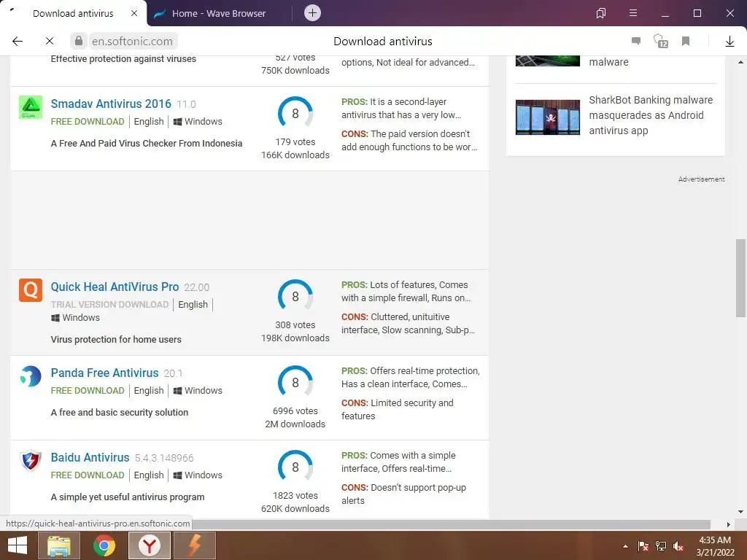Open File Explorer from the taskbar
Image resolution: width=747 pixels, height=560 pixels.
point(58,545)
